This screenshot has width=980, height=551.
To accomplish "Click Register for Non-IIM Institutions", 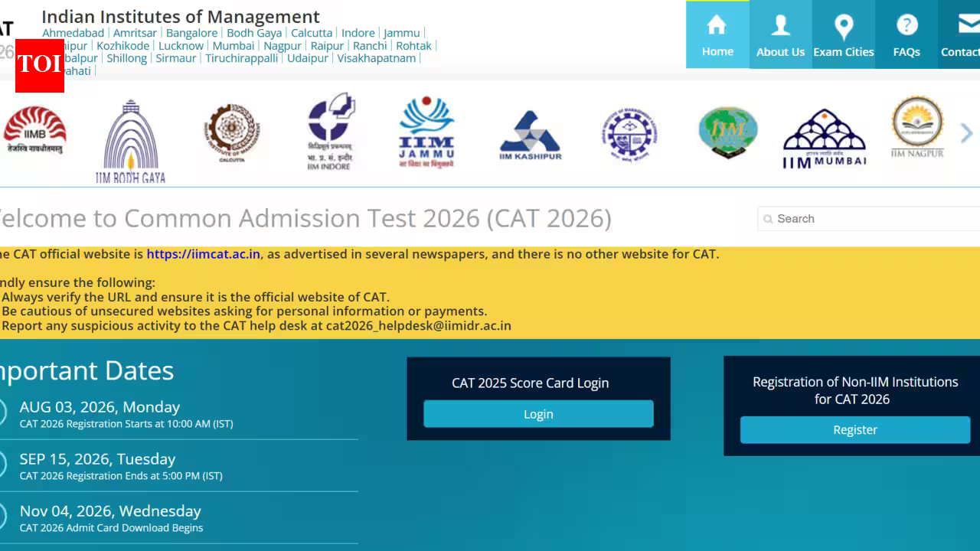I will click(x=855, y=430).
